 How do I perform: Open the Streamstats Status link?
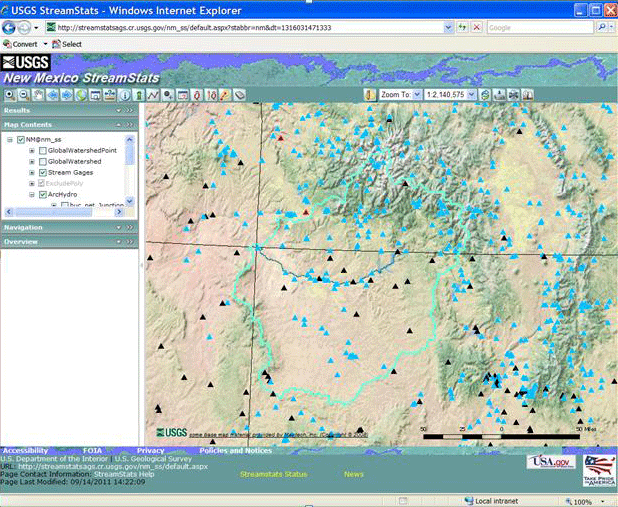pyautogui.click(x=274, y=474)
